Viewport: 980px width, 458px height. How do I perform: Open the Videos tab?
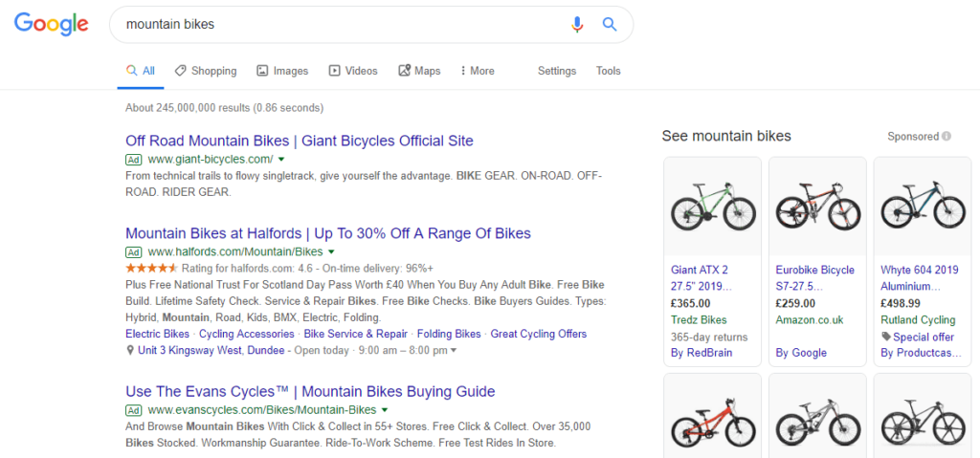pyautogui.click(x=353, y=71)
